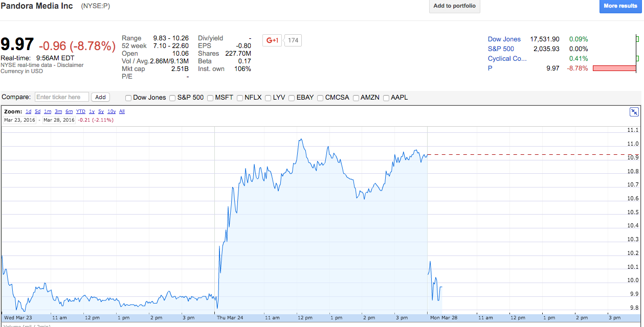Tick the AAPL comparison checkbox
Image resolution: width=644 pixels, height=327 pixels.
point(386,98)
